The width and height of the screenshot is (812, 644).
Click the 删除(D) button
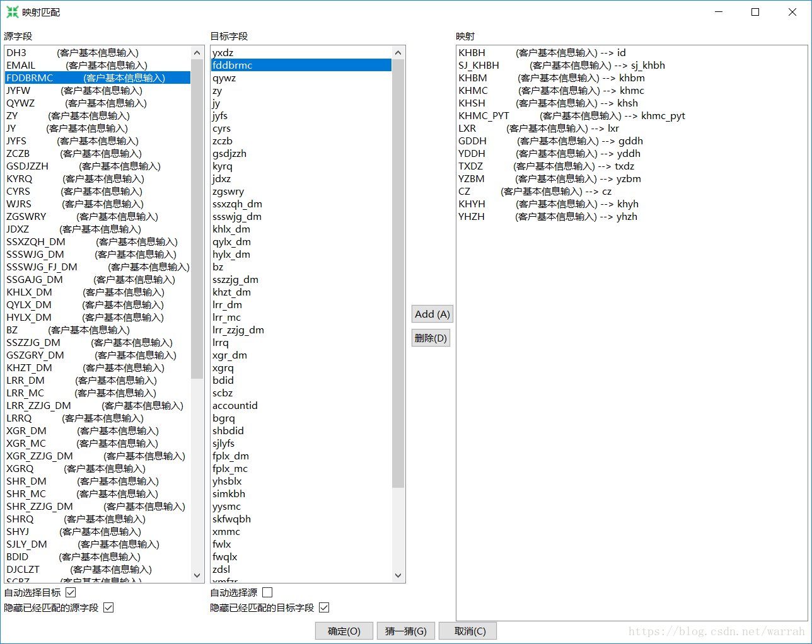click(x=431, y=338)
